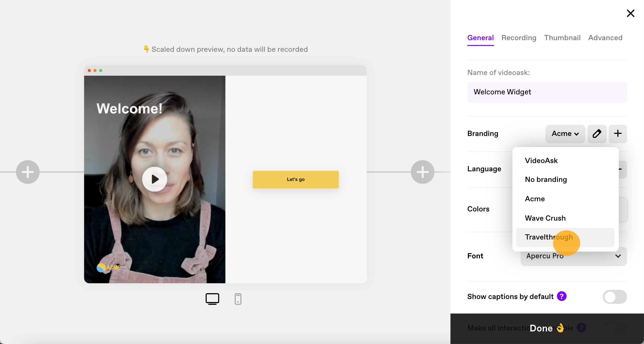644x344 pixels.
Task: Switch to the Recording tab
Action: tap(519, 38)
